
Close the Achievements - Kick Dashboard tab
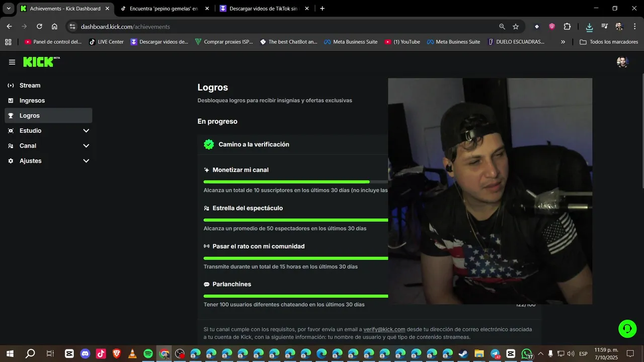[x=107, y=9]
